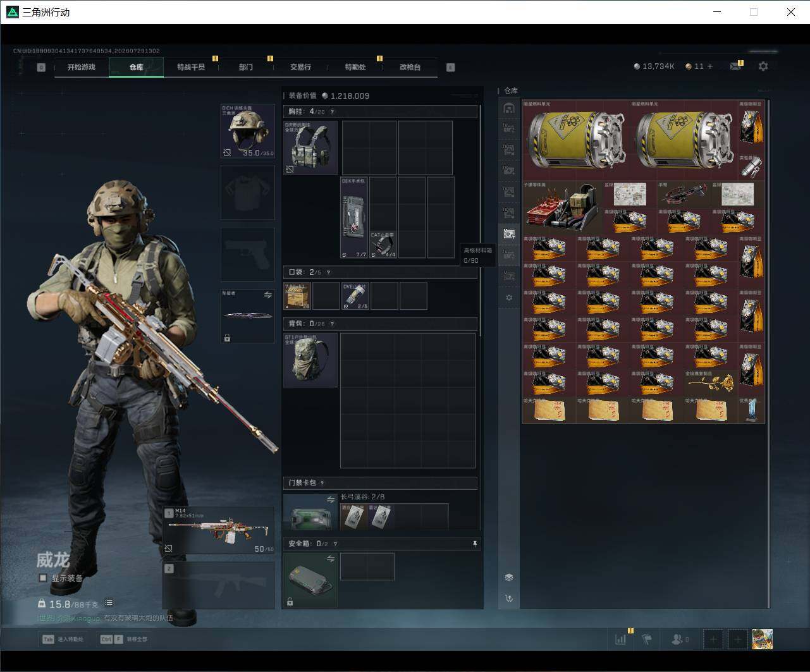The image size is (810, 672).
Task: Switch to the 开始游戏 tab
Action: tap(82, 67)
